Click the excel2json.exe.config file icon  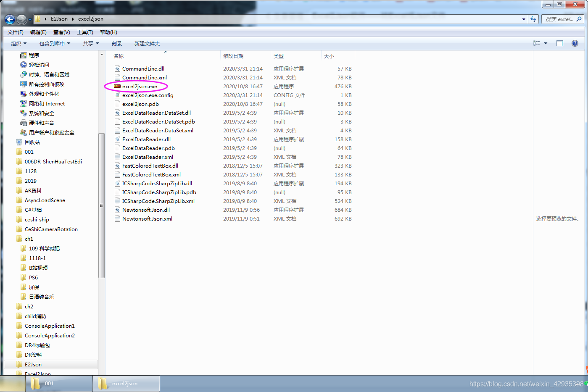[x=118, y=95]
